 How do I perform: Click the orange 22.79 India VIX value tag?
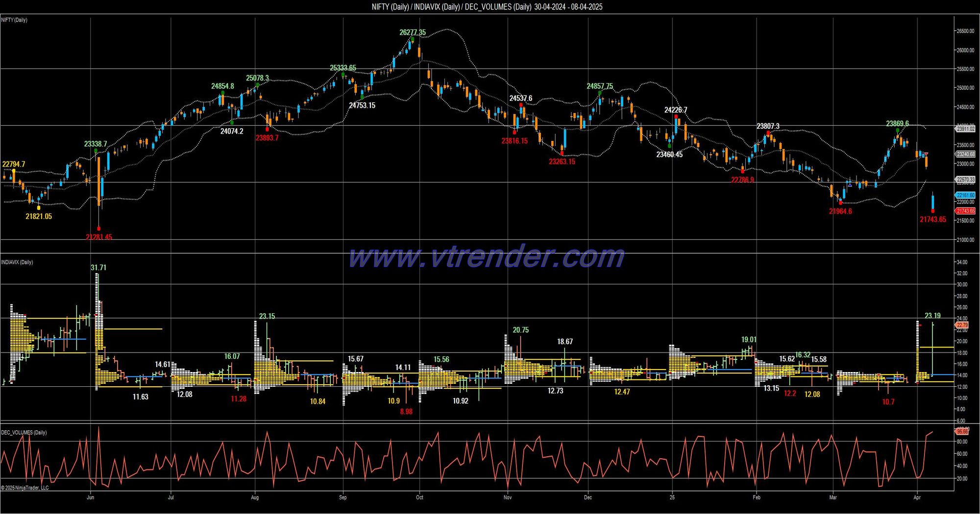click(962, 325)
